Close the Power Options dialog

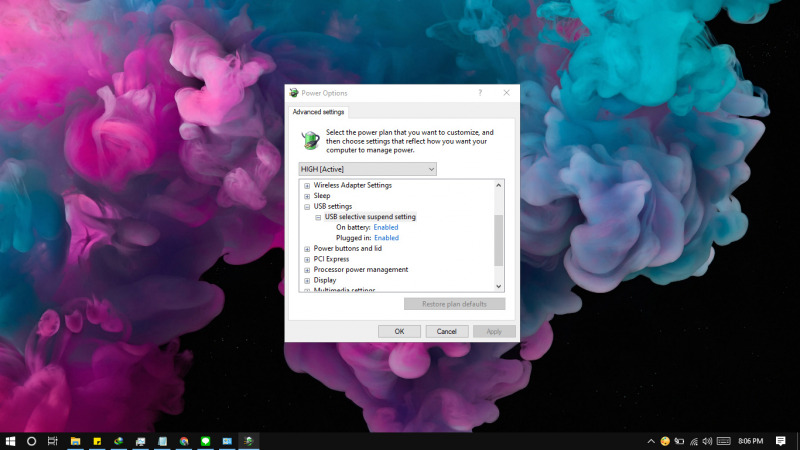point(506,93)
